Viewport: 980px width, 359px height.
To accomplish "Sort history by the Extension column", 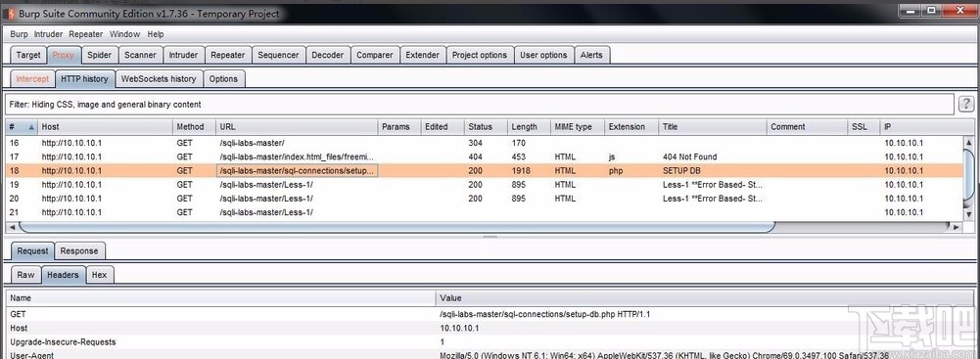I will tap(631, 127).
